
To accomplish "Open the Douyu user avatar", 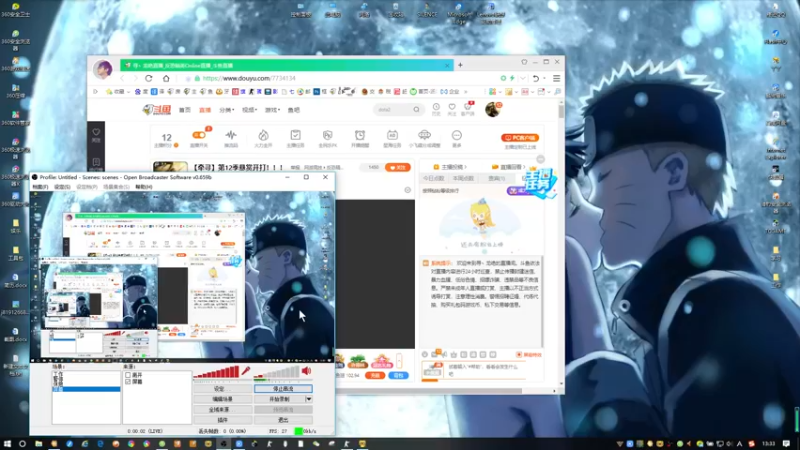I will (492, 109).
